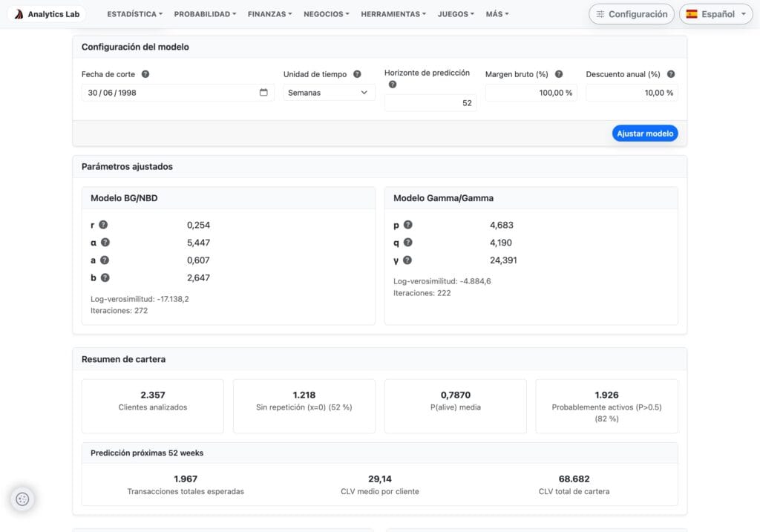
Task: Open the help icon under Horizonte de predicción
Action: pos(393,85)
